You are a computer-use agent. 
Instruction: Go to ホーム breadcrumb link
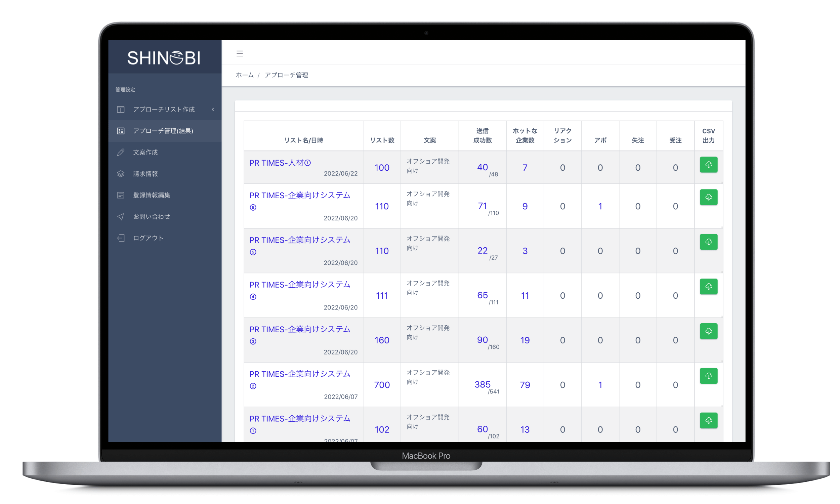(245, 75)
